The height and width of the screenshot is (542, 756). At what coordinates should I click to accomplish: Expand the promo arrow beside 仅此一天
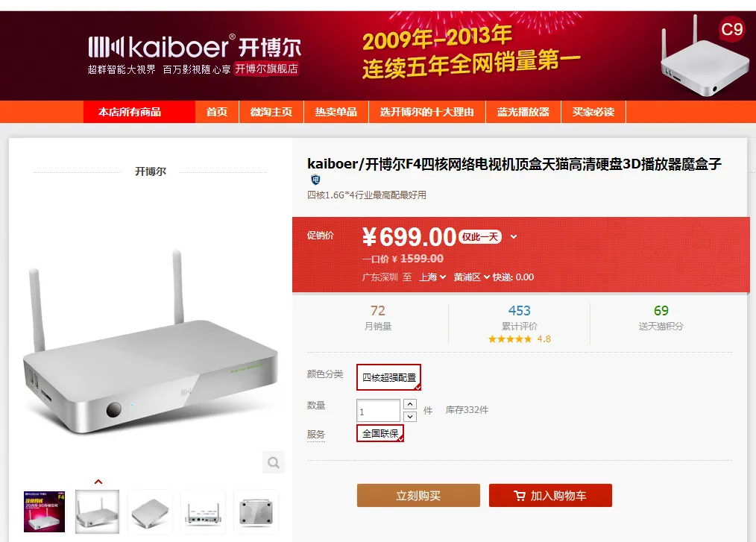click(x=514, y=237)
